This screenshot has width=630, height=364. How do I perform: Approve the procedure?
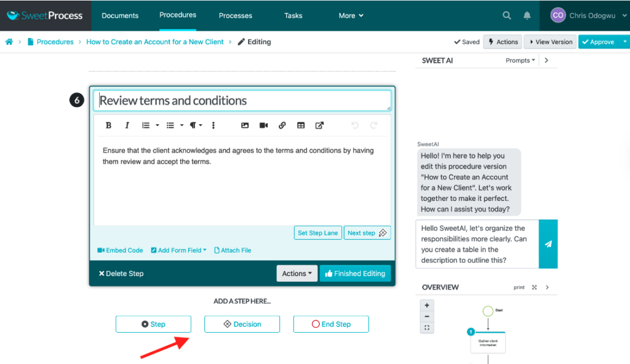599,42
